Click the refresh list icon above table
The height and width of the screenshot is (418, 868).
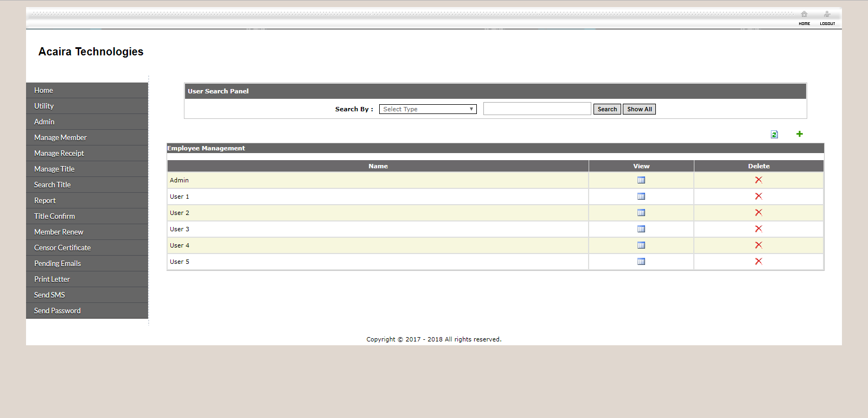774,135
